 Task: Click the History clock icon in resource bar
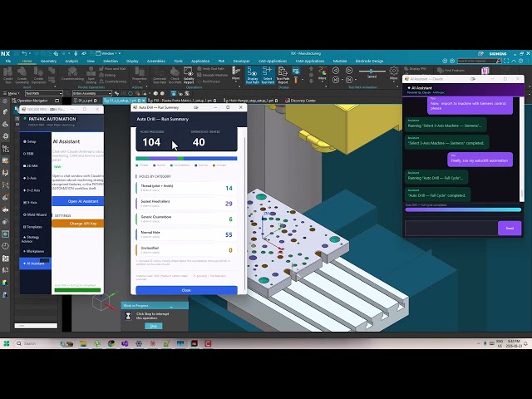pos(6,246)
